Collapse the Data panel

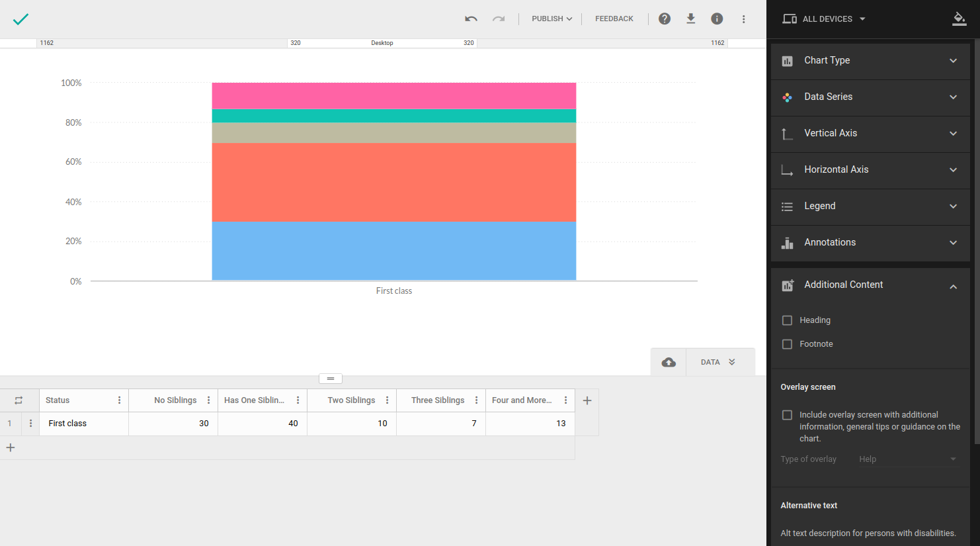(x=718, y=362)
